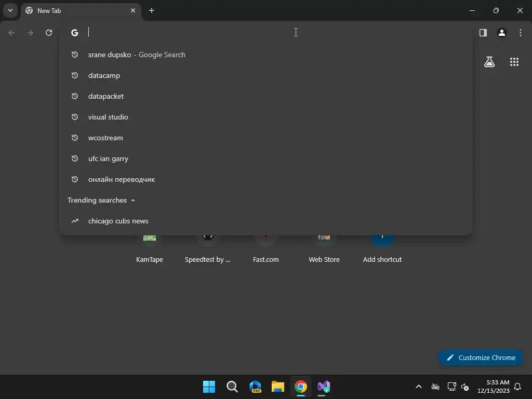The image size is (532, 399).
Task: Select the New Tab browser tab
Action: 82,10
